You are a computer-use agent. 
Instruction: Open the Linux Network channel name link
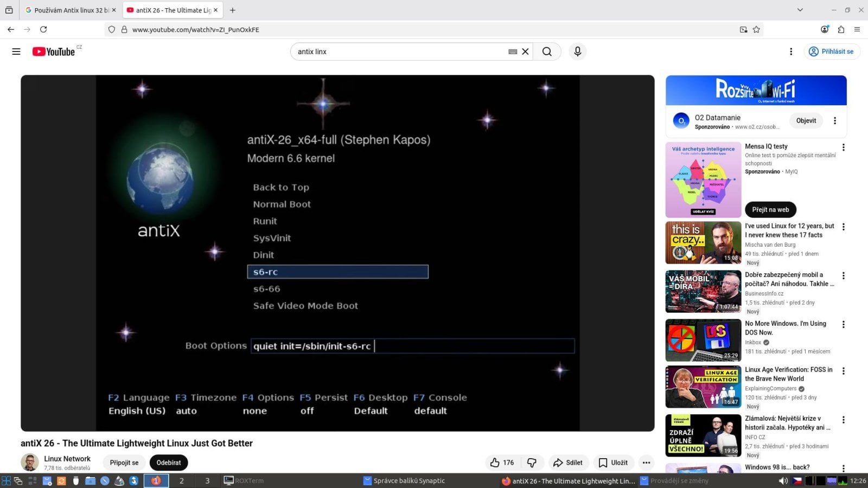coord(67,459)
